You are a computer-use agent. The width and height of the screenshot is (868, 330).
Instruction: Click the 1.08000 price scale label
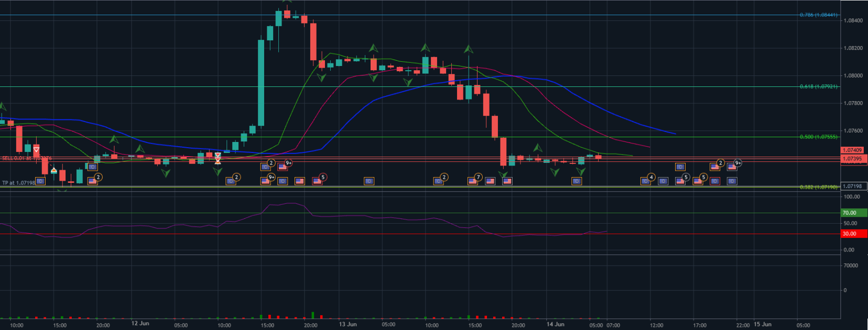(x=853, y=75)
